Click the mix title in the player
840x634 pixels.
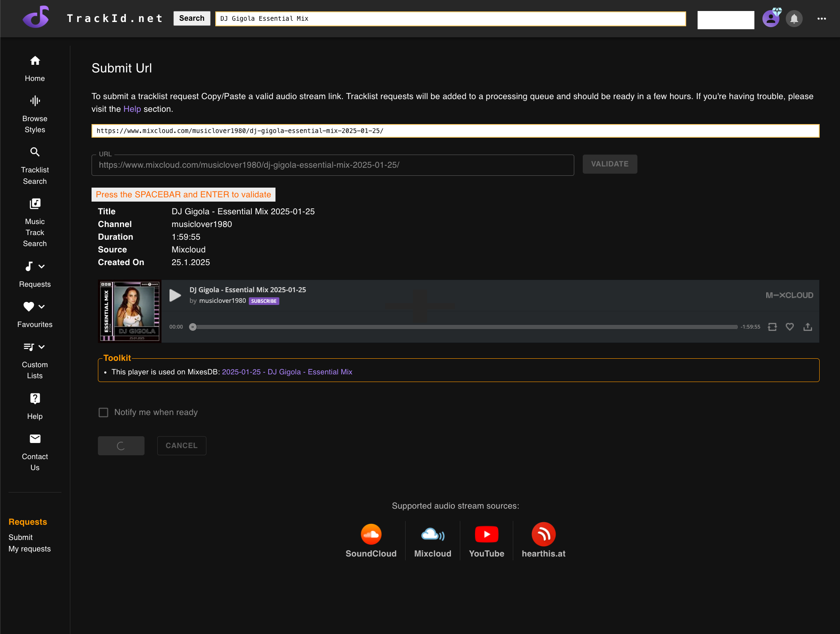[x=248, y=290]
